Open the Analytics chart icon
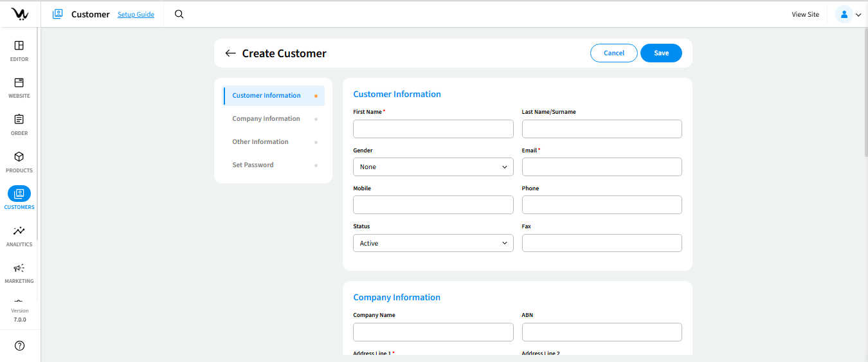 19,231
